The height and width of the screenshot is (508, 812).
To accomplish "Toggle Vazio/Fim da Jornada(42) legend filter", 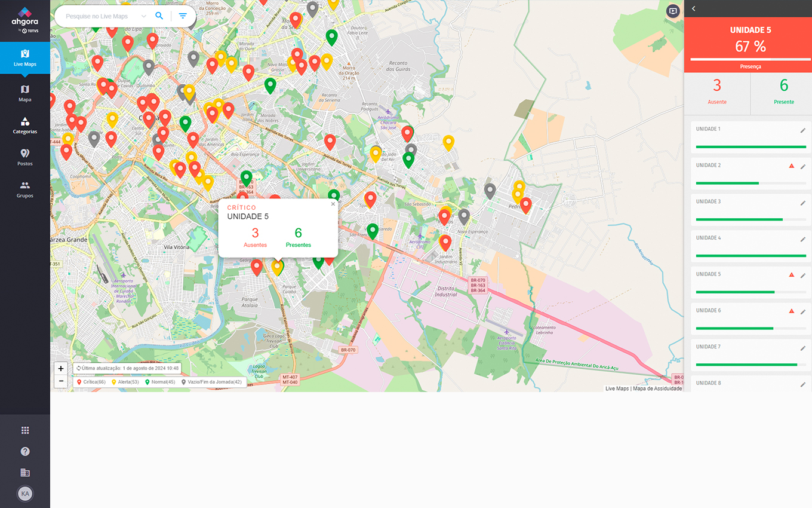I will (212, 382).
